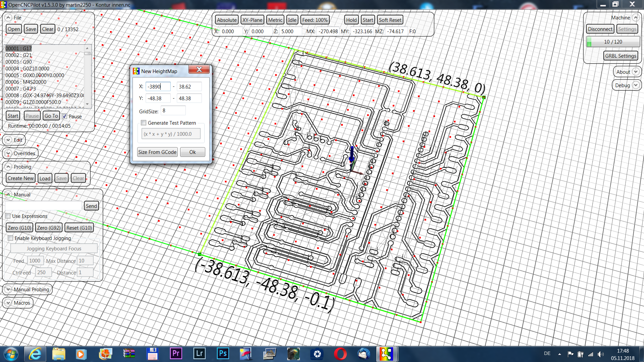Click Size From GCode button
Viewport: 644px width, 362px height.
click(x=158, y=152)
